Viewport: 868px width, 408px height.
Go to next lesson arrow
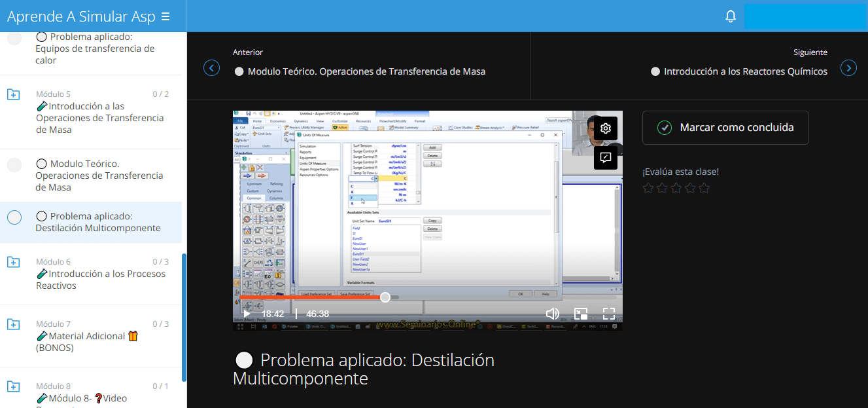point(848,68)
